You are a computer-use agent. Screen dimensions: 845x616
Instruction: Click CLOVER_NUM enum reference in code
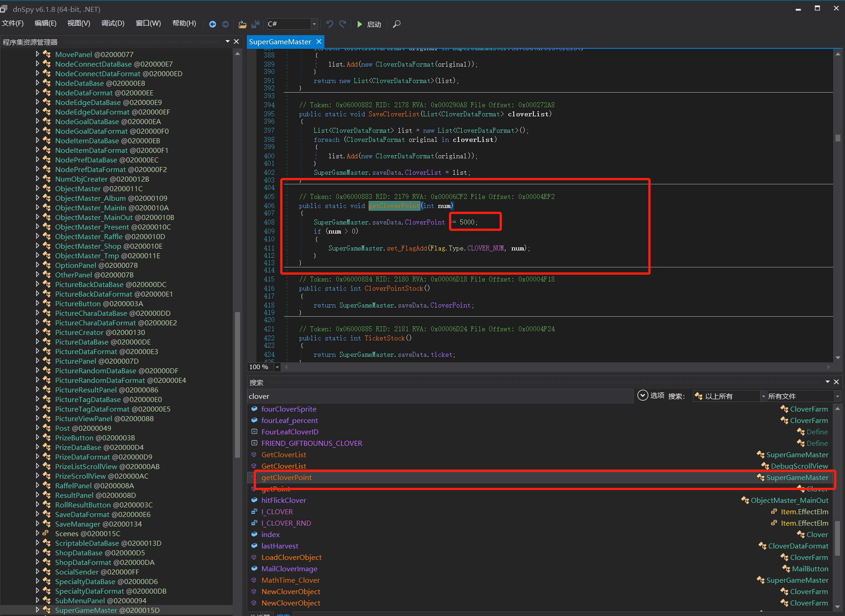click(485, 248)
